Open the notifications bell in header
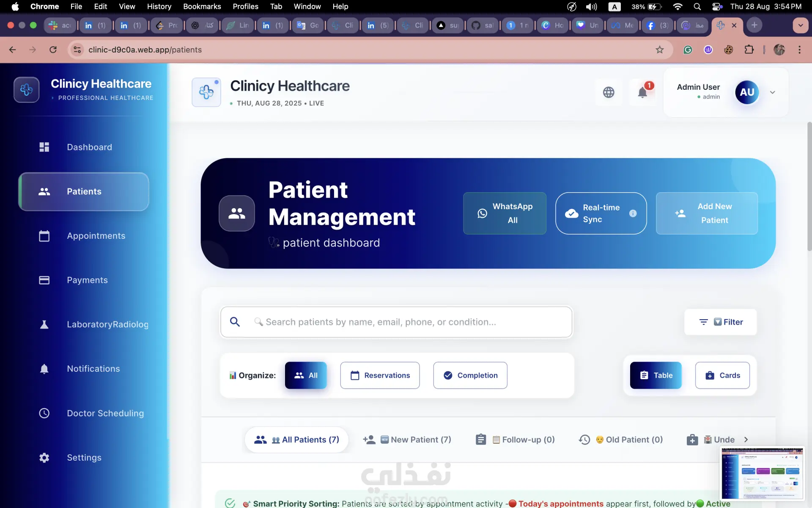Image resolution: width=812 pixels, height=508 pixels. tap(642, 92)
